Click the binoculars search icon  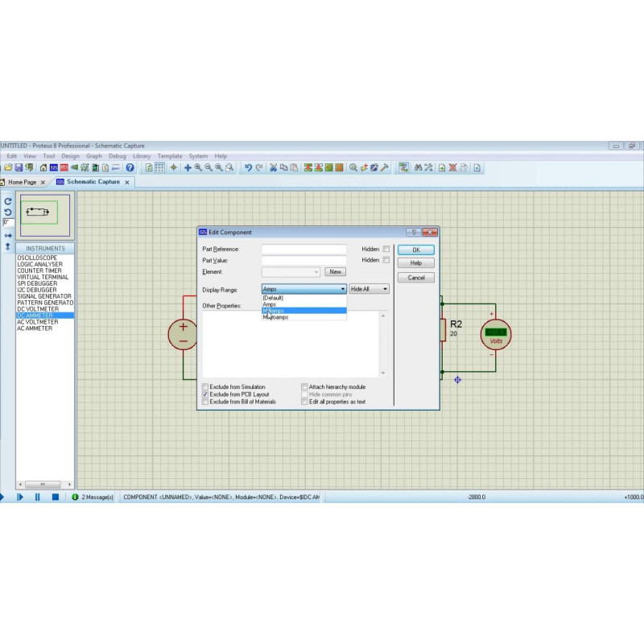pyautogui.click(x=417, y=167)
